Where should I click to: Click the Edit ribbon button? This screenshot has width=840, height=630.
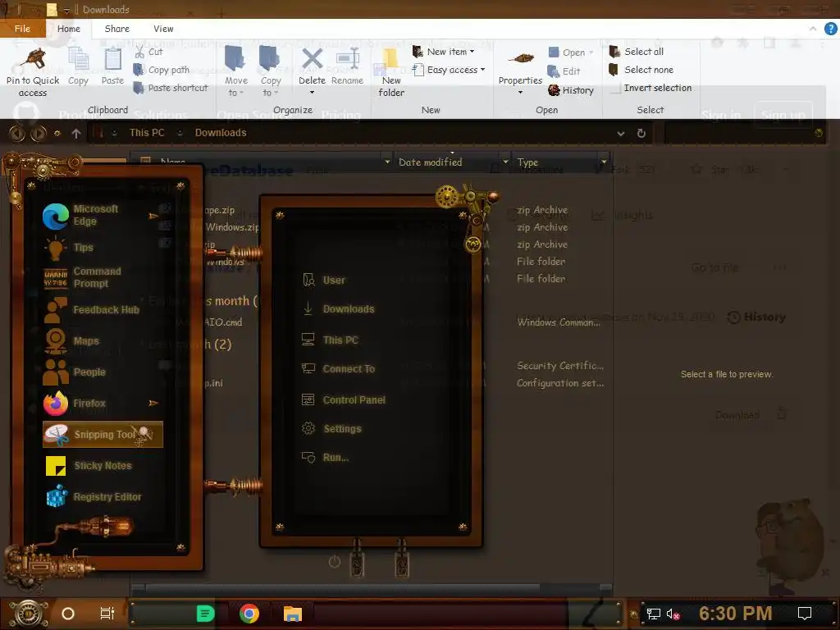564,71
